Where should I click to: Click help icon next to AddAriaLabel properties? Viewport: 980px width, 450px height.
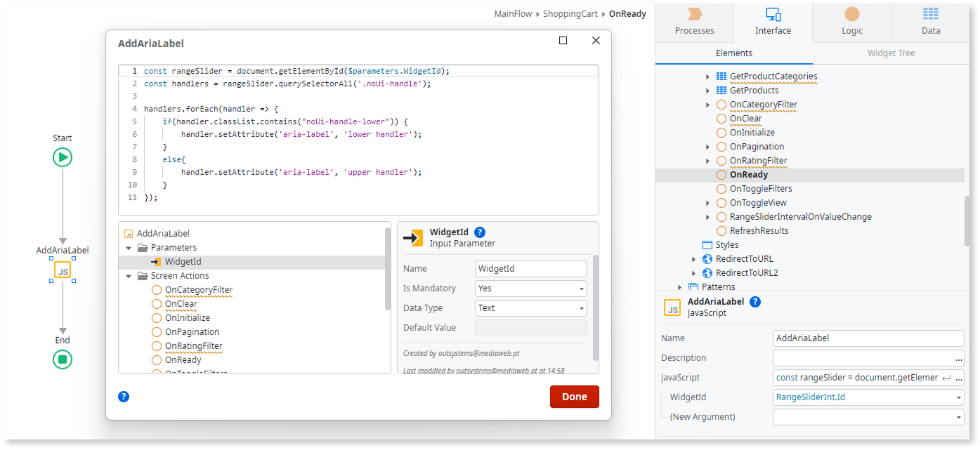755,302
